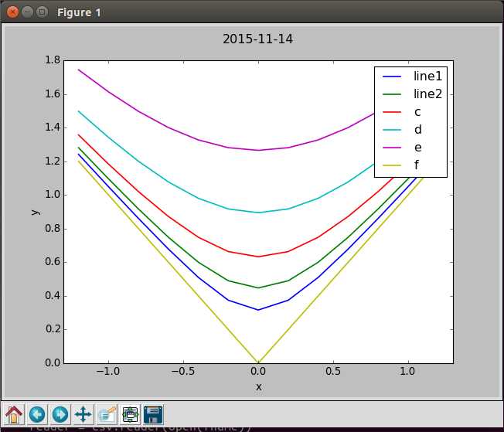Click the x axis label

pos(259,387)
